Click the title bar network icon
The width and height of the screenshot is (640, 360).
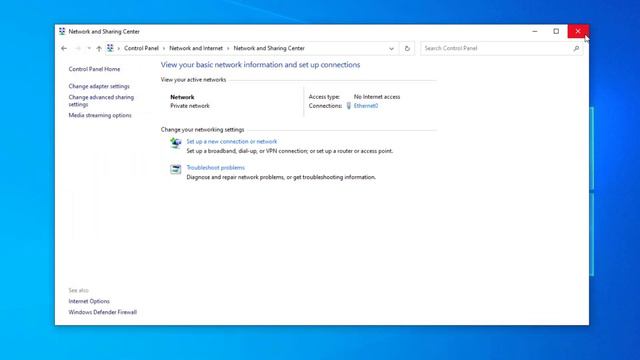[x=62, y=31]
